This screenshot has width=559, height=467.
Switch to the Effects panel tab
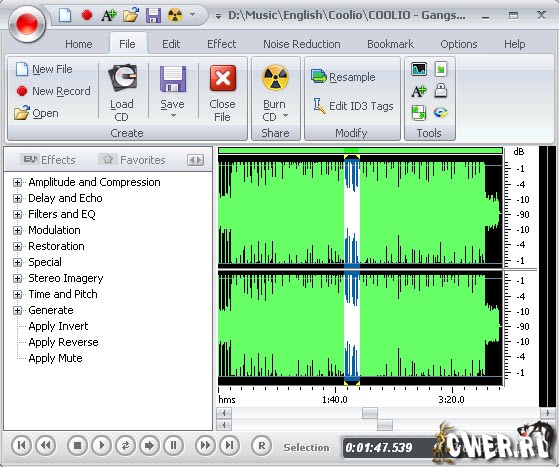[x=49, y=160]
